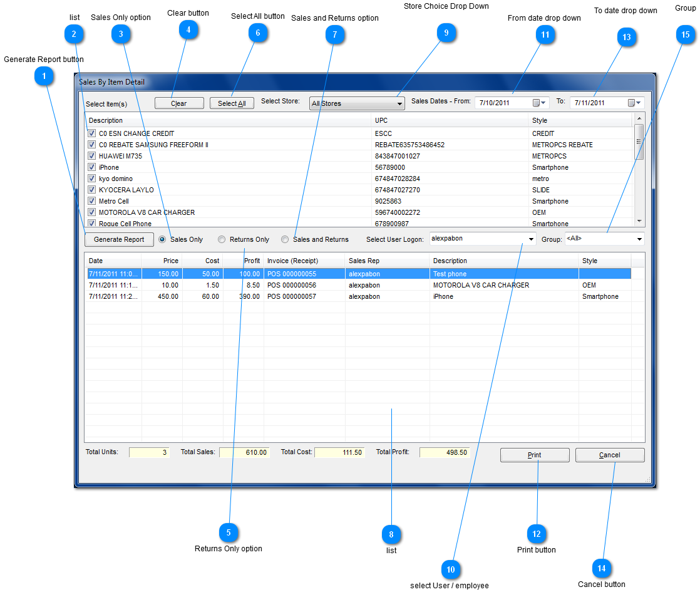Viewport: 700px width, 592px height.
Task: Open the Select User Logon dropdown
Action: [x=531, y=239]
